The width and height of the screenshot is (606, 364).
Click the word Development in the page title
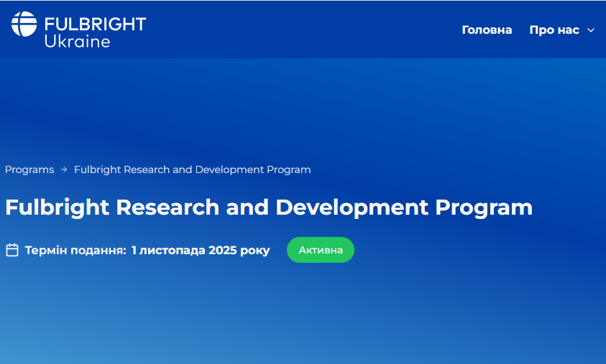352,207
